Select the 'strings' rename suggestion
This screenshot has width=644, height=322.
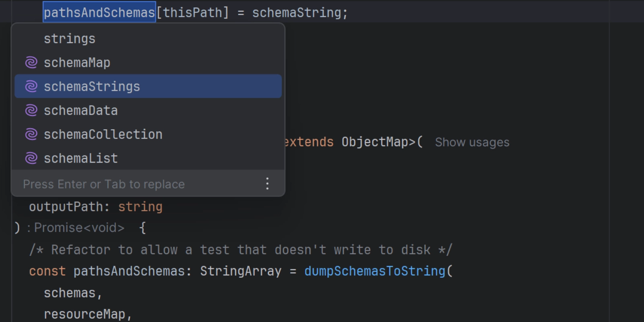coord(148,39)
